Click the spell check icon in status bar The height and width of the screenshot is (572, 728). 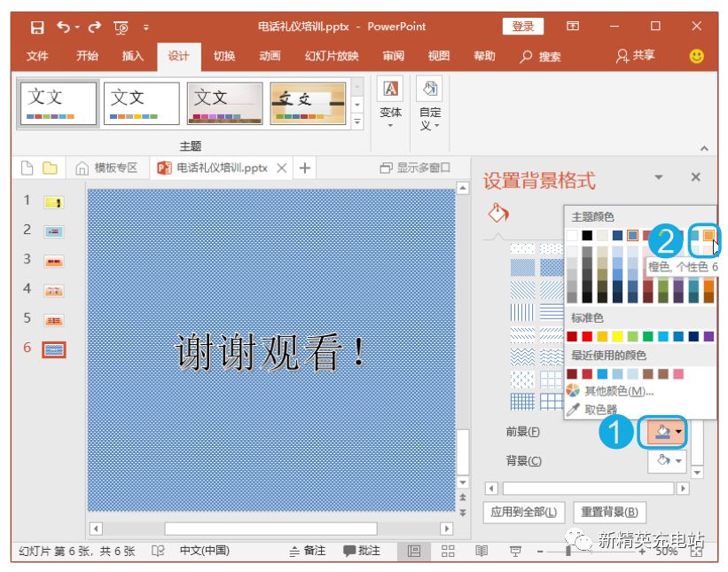[158, 551]
